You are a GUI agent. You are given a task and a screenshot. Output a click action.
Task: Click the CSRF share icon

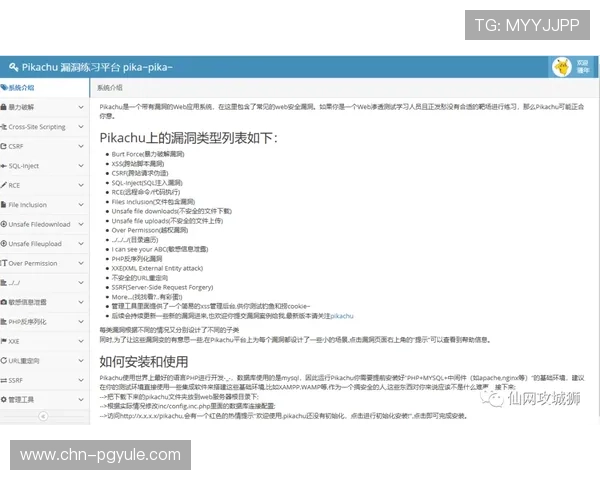point(3,146)
